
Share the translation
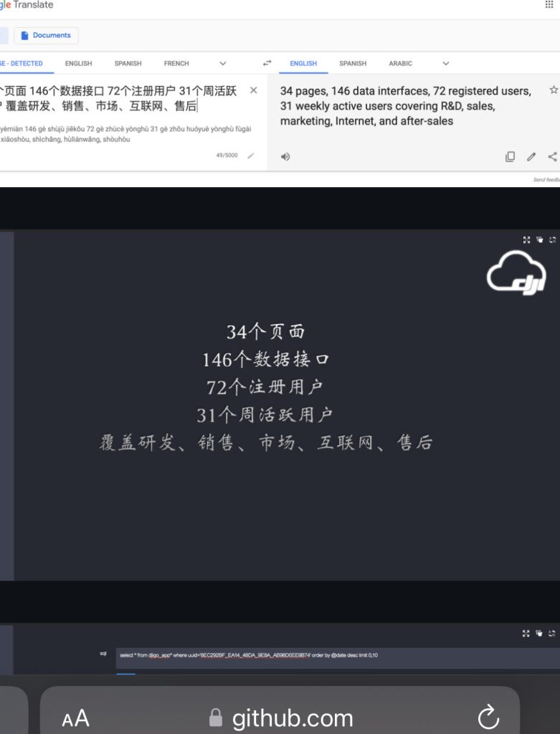(552, 156)
